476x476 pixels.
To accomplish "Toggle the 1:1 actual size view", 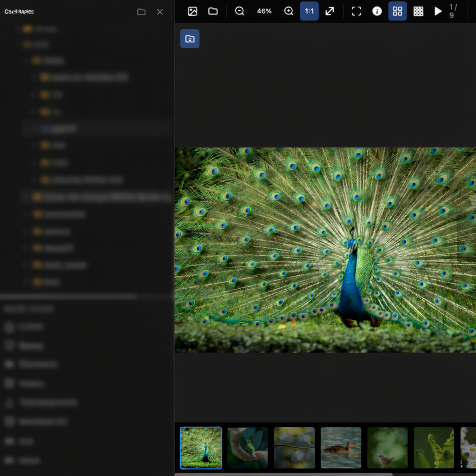I will pyautogui.click(x=309, y=11).
